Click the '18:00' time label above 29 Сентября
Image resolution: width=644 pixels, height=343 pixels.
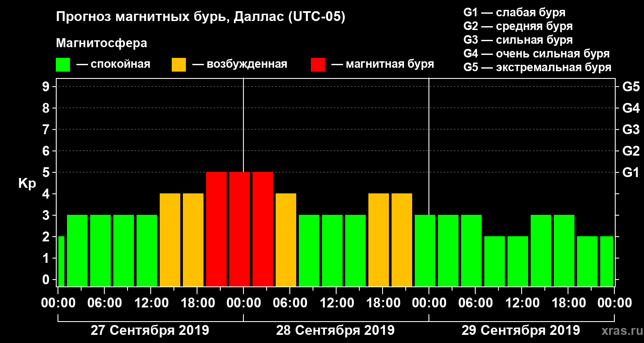point(568,303)
